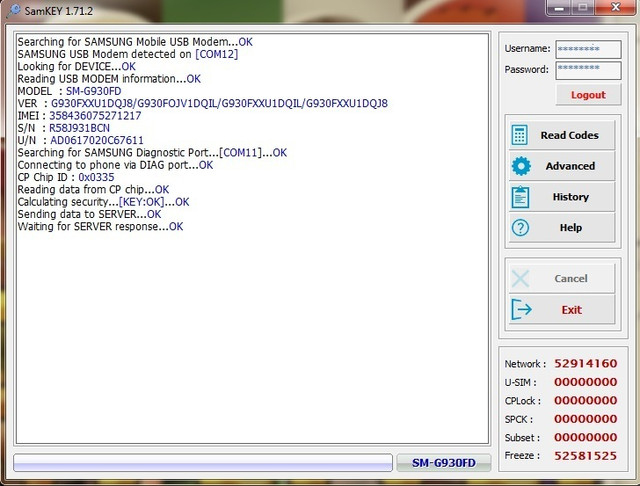Click the CP Chip ID value 0x0335
This screenshot has height=486, width=640.
click(x=96, y=178)
